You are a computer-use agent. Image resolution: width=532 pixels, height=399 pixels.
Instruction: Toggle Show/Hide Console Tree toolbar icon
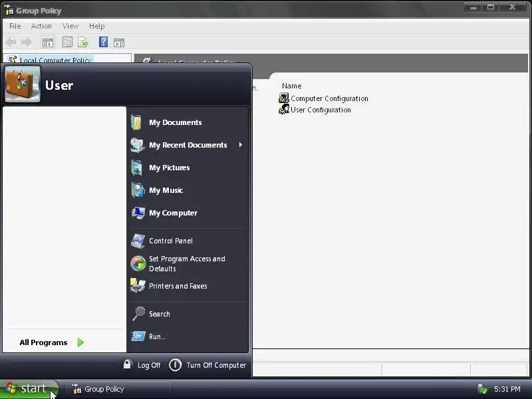48,43
